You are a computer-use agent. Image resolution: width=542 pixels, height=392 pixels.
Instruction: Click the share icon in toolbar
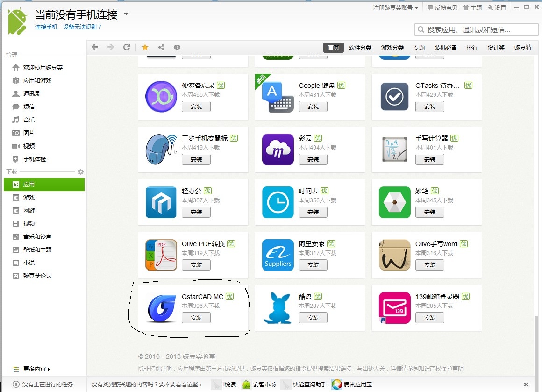point(161,47)
